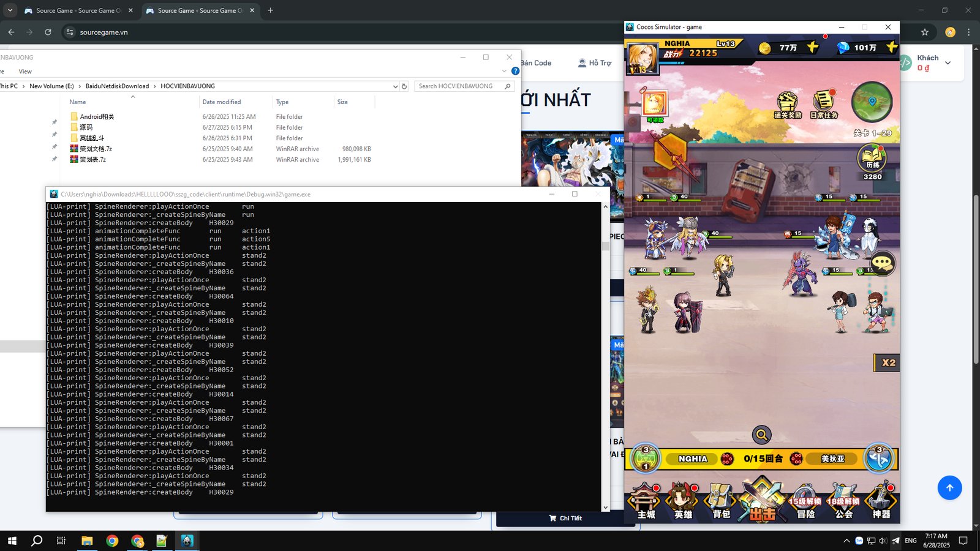This screenshot has width=980, height=551.
Task: Open the 主城 main city icon in game
Action: click(x=645, y=501)
